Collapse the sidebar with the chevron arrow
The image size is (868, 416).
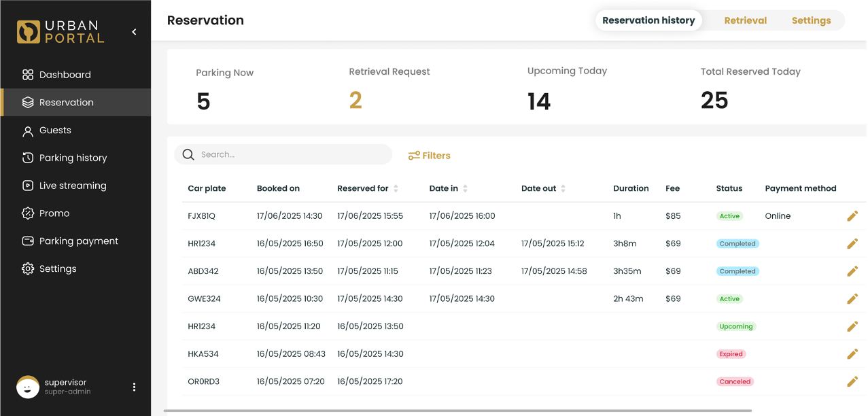coord(134,32)
